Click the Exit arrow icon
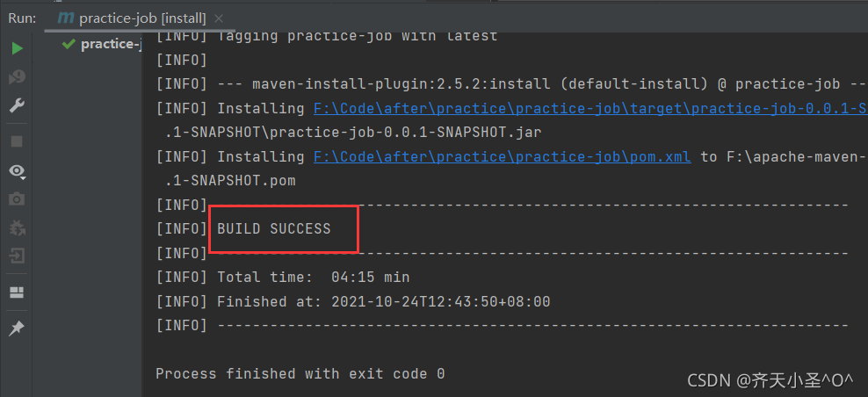Screen dimensions: 868x397 pyautogui.click(x=17, y=256)
